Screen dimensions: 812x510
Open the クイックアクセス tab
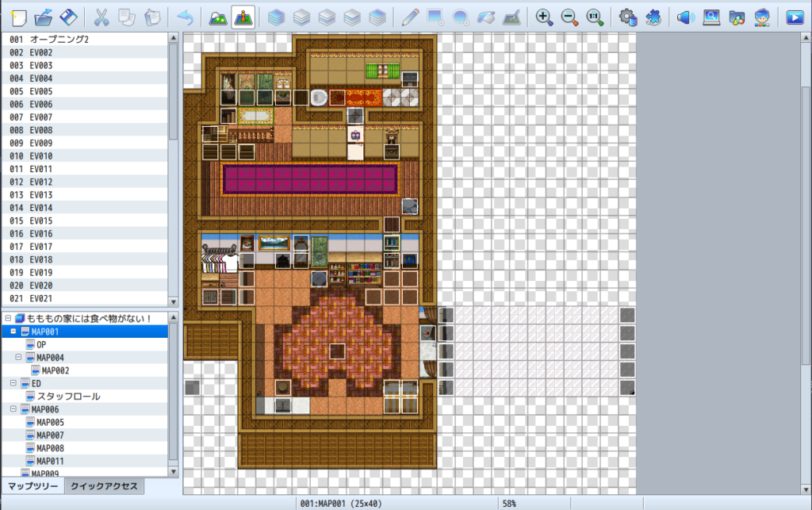tap(103, 486)
